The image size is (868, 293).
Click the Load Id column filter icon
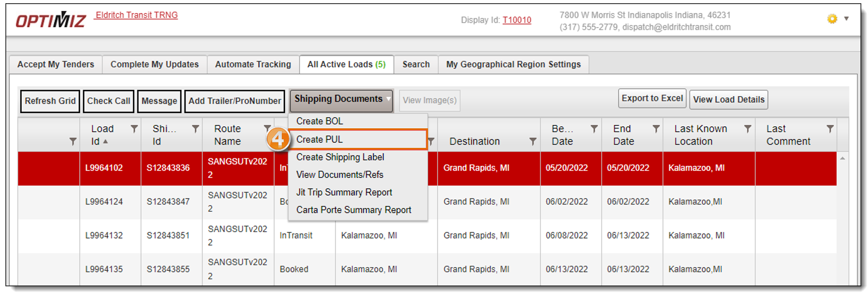coord(134,129)
